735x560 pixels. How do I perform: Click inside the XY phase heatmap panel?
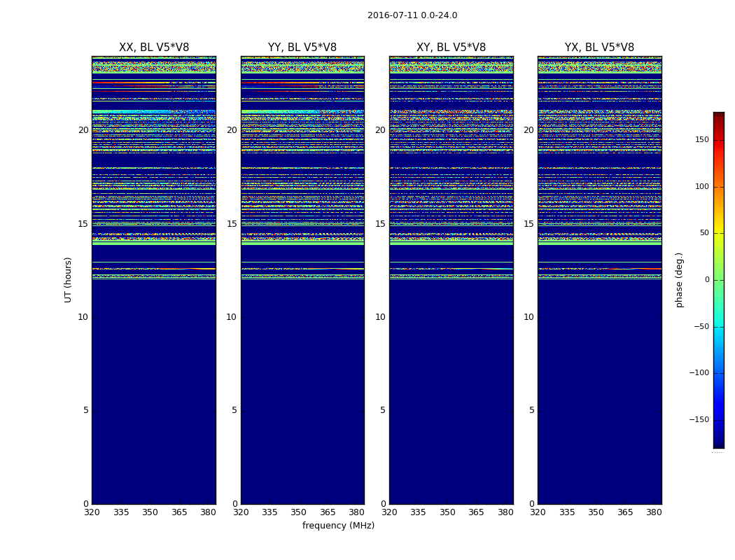451,280
